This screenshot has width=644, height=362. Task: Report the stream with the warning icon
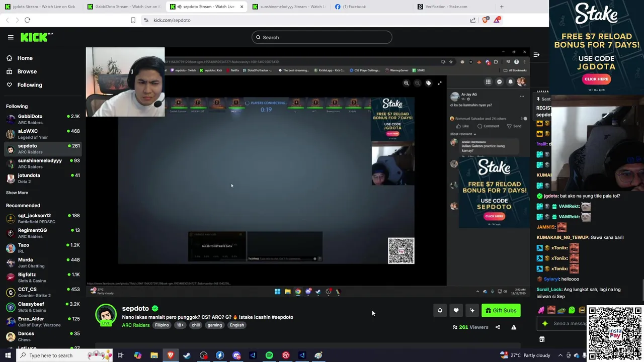[514, 327]
